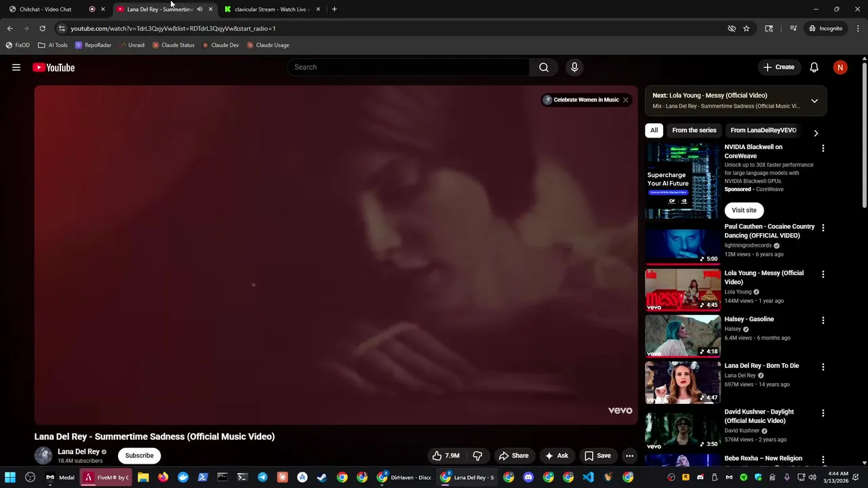
Task: Bookmark this page with the star icon
Action: click(746, 28)
